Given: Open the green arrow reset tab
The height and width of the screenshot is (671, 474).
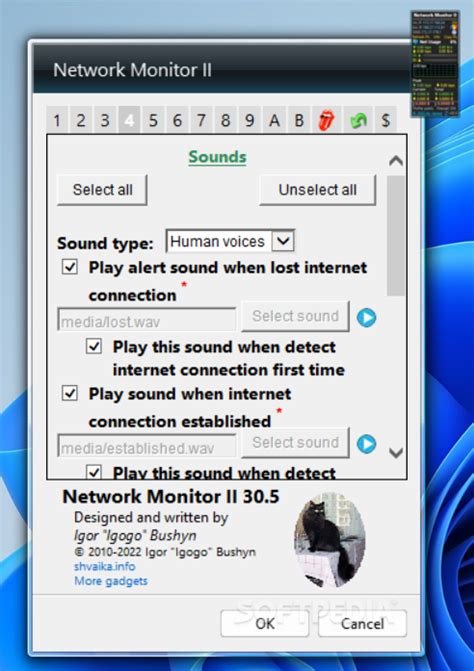Looking at the screenshot, I should coord(358,120).
